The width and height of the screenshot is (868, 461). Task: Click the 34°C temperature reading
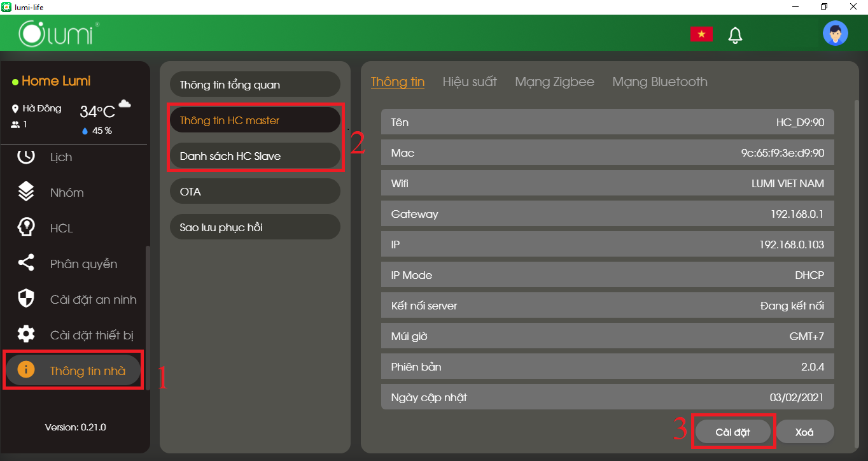[97, 112]
